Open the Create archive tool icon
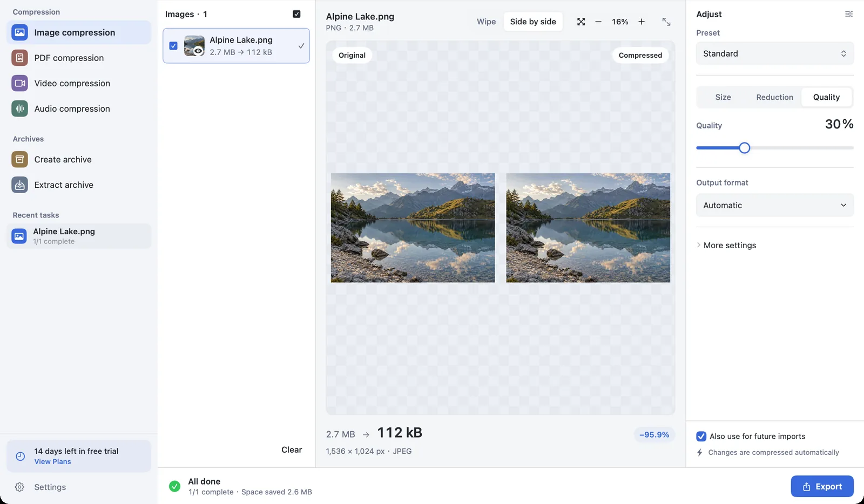This screenshot has width=864, height=504. click(x=19, y=159)
